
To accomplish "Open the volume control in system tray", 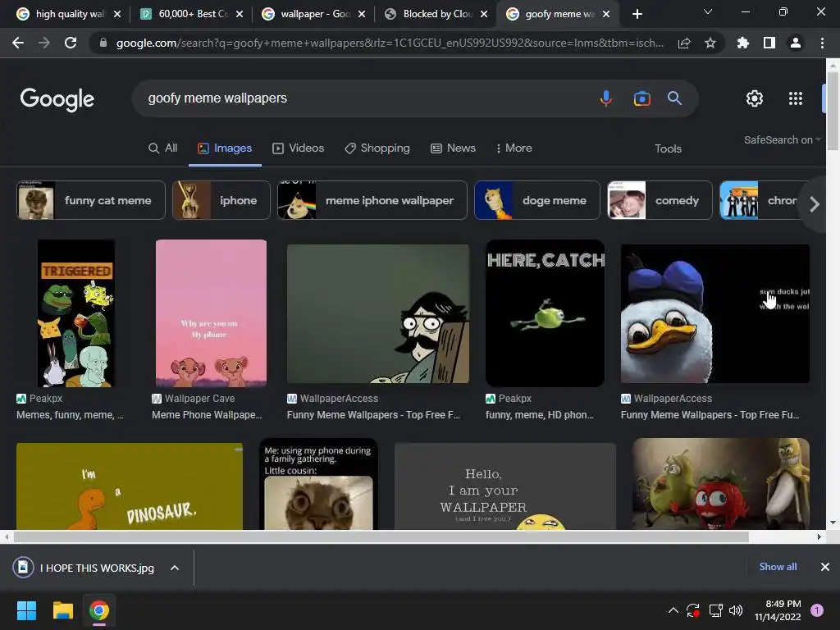I will tap(736, 610).
